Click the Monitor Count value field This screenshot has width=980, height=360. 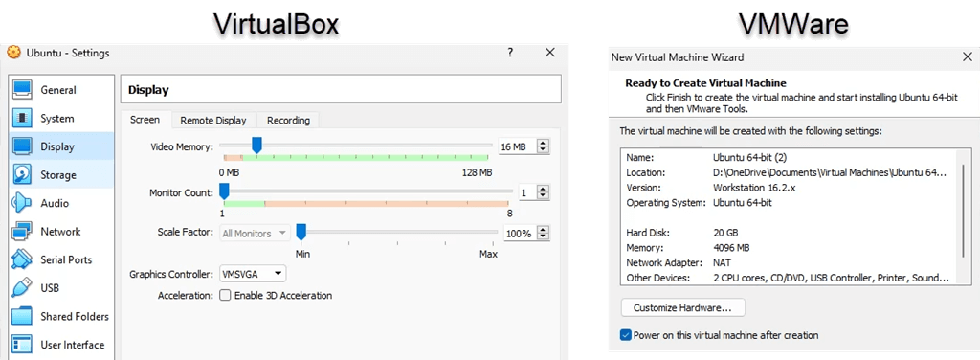click(x=527, y=193)
